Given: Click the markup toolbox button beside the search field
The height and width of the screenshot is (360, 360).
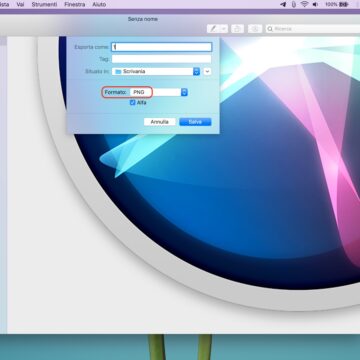Looking at the screenshot, I should point(255,29).
